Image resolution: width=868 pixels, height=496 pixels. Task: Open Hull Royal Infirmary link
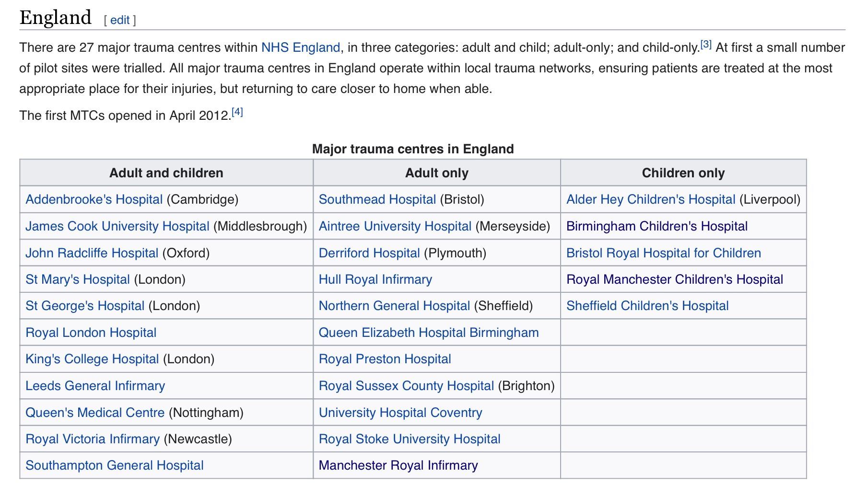tap(375, 279)
